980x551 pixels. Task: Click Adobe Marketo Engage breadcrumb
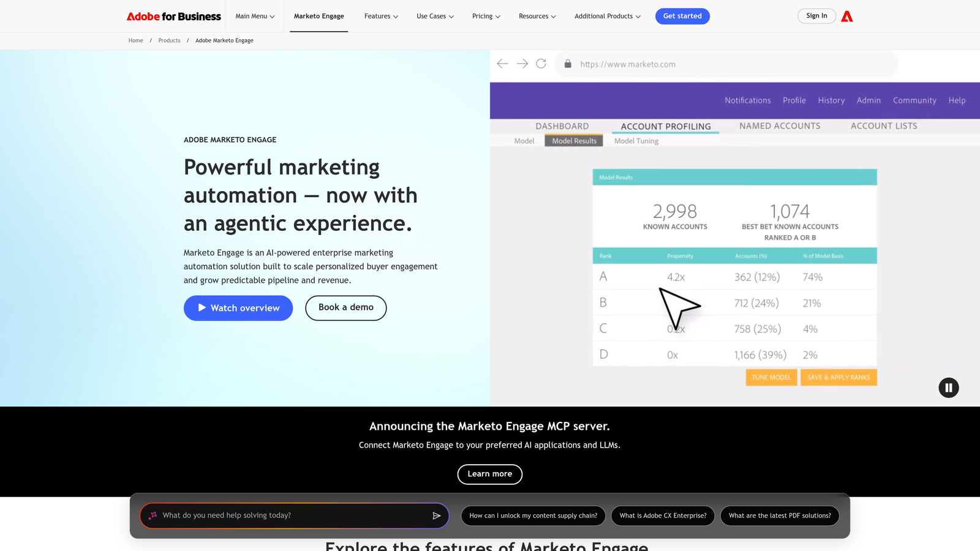click(x=224, y=40)
